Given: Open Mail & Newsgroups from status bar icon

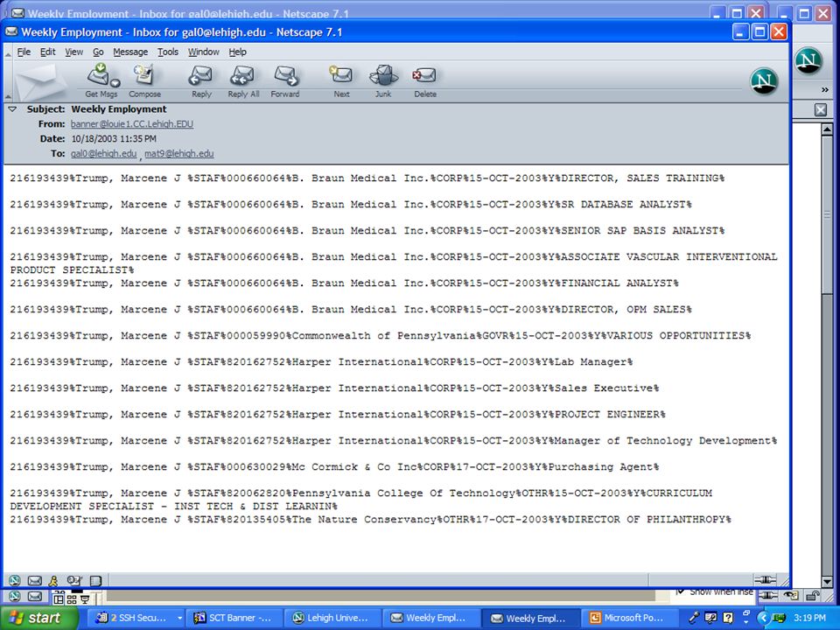Looking at the screenshot, I should (x=35, y=581).
